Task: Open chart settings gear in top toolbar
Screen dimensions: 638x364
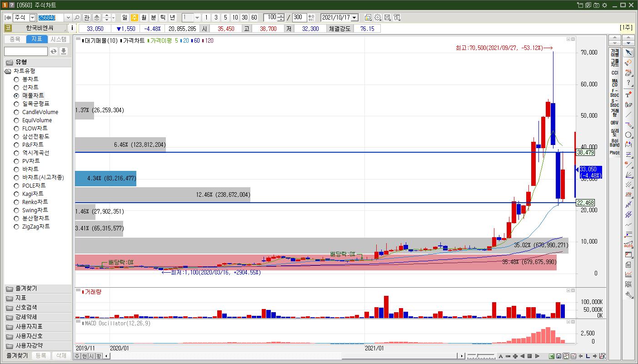Action: [x=378, y=17]
